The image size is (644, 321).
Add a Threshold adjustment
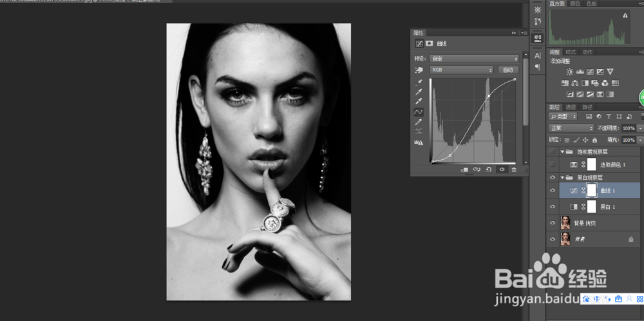coord(590,95)
